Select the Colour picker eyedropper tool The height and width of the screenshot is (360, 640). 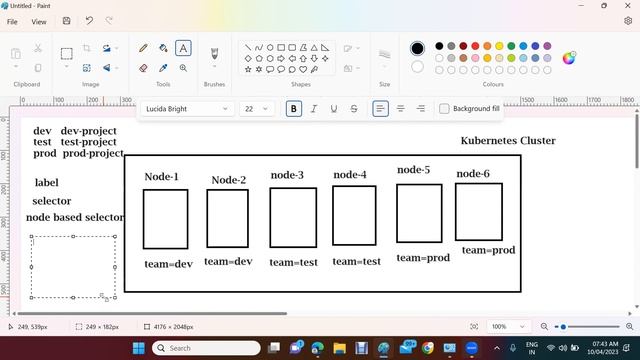(x=163, y=68)
